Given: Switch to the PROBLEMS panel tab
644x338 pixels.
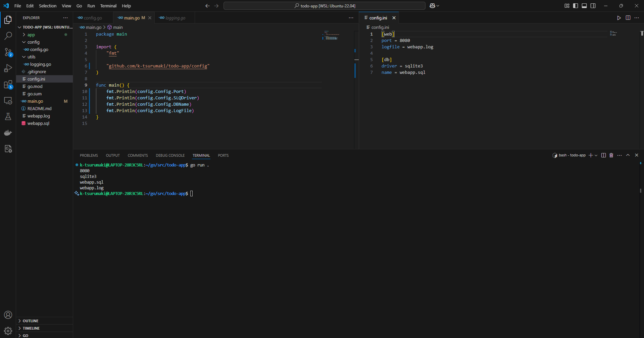Looking at the screenshot, I should tap(89, 155).
